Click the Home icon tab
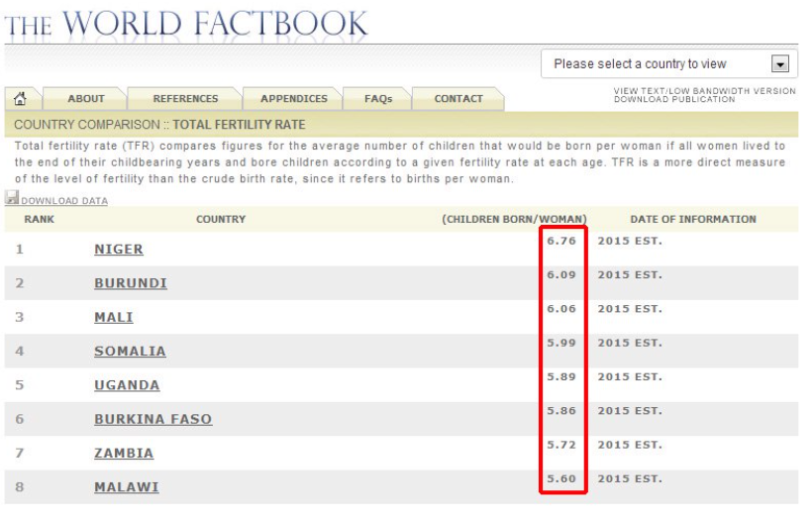Image resolution: width=812 pixels, height=517 pixels. tap(21, 99)
